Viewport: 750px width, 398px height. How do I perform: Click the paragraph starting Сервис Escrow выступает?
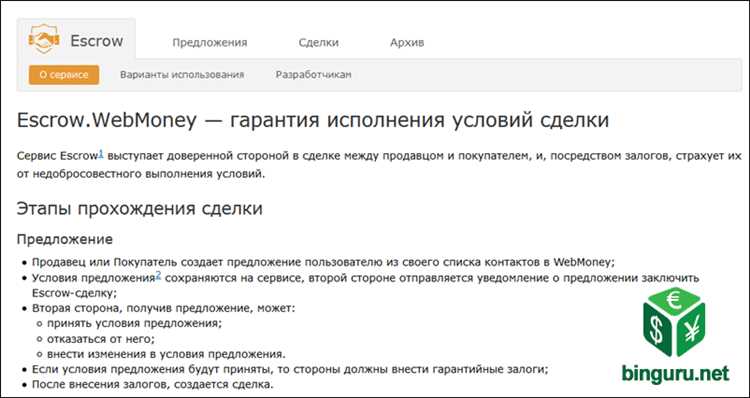[x=379, y=165]
